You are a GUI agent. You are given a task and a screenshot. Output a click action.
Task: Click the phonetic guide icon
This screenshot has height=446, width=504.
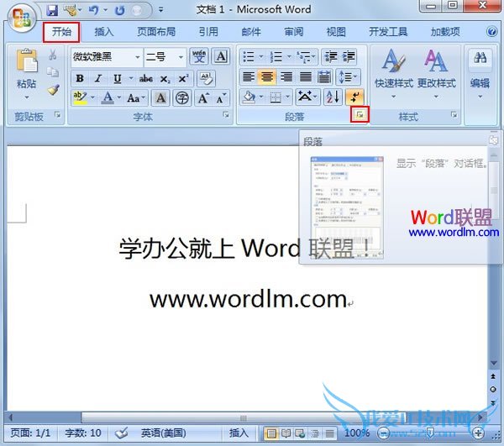click(x=199, y=56)
